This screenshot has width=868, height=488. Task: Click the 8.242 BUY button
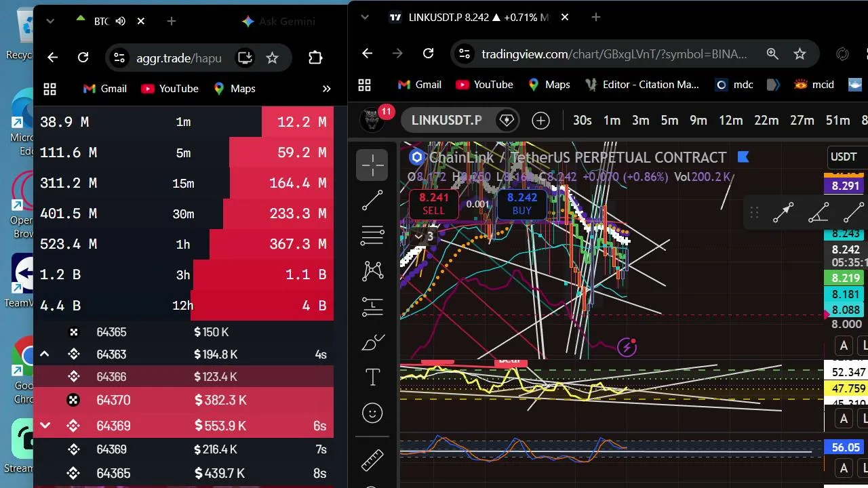point(522,203)
